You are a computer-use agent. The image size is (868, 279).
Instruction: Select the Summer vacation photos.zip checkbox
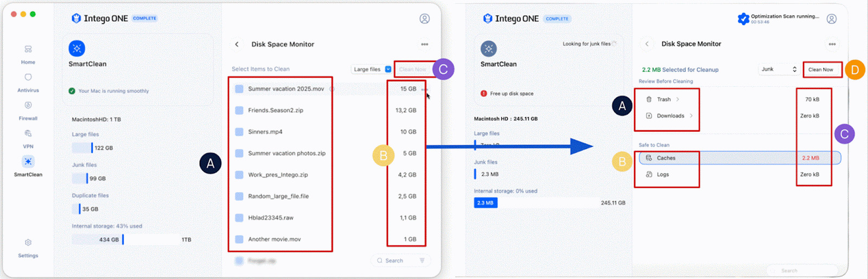click(x=239, y=154)
